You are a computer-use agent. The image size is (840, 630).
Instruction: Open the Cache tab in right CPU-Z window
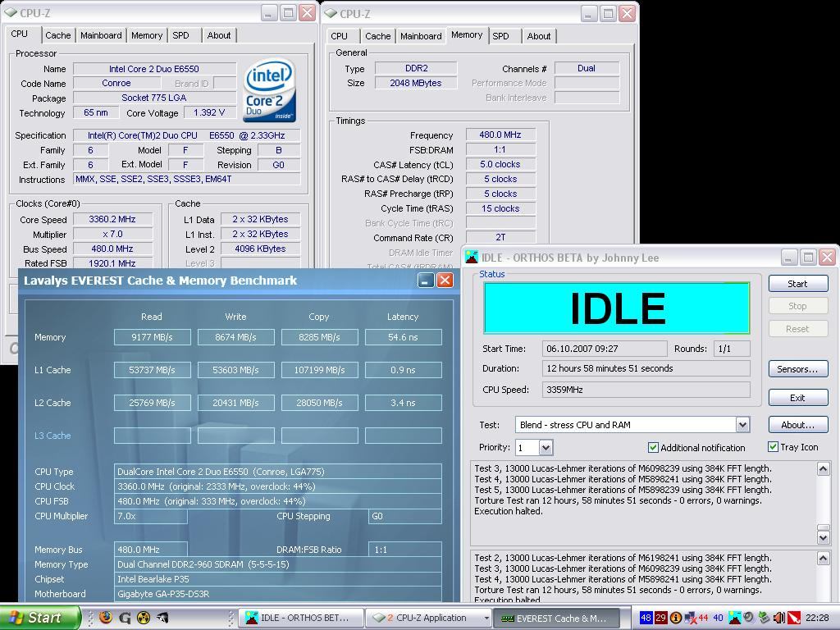(x=377, y=36)
